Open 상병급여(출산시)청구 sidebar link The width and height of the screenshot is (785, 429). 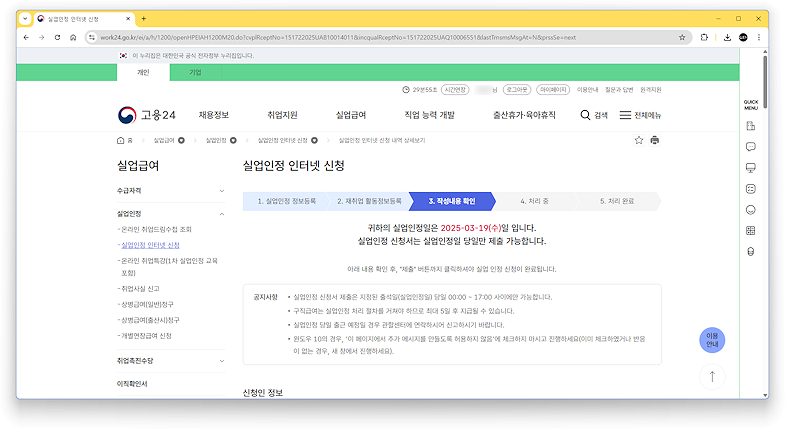(150, 320)
